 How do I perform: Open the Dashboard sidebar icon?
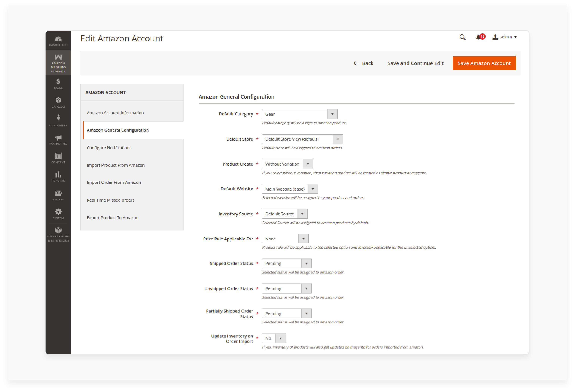click(58, 41)
